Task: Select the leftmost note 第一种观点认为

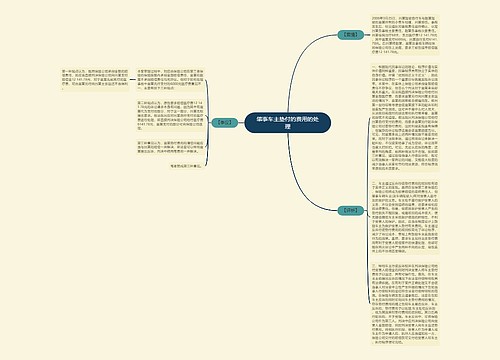Action: pos(95,80)
